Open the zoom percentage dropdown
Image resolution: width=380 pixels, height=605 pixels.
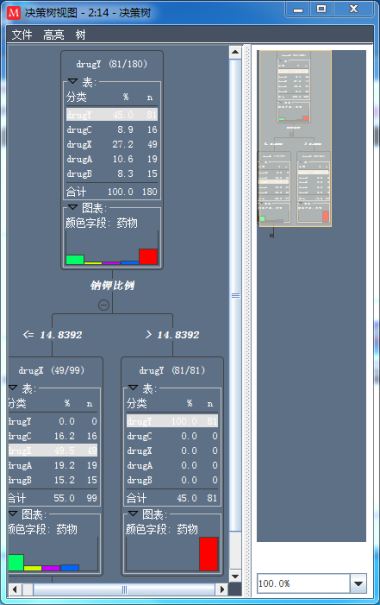(358, 583)
